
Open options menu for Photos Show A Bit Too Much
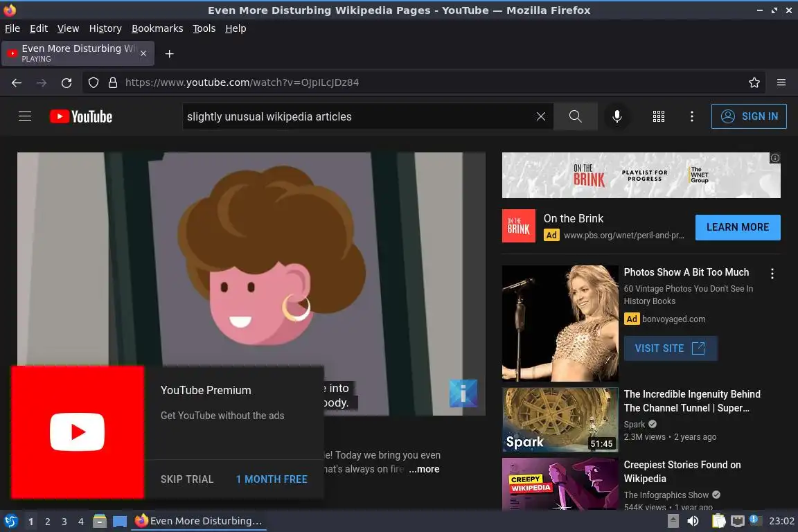click(x=772, y=274)
